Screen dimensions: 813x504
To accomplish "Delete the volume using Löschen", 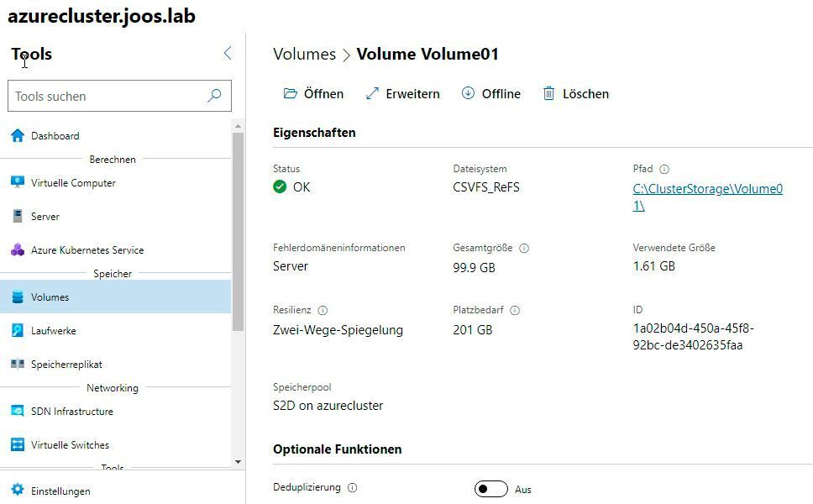I will (x=575, y=93).
